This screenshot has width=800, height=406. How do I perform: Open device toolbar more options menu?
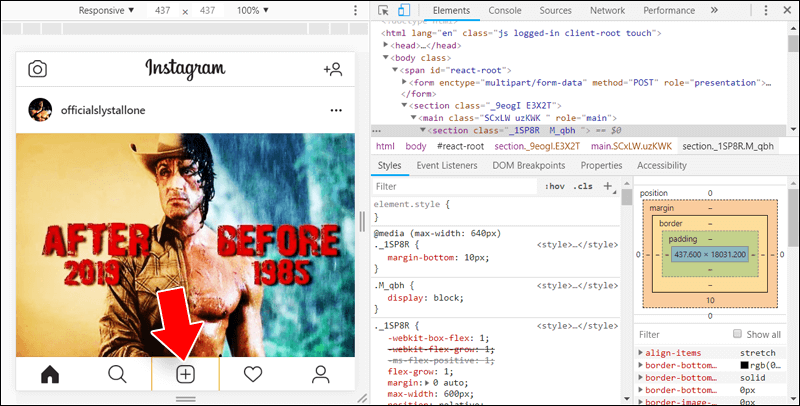pos(356,10)
